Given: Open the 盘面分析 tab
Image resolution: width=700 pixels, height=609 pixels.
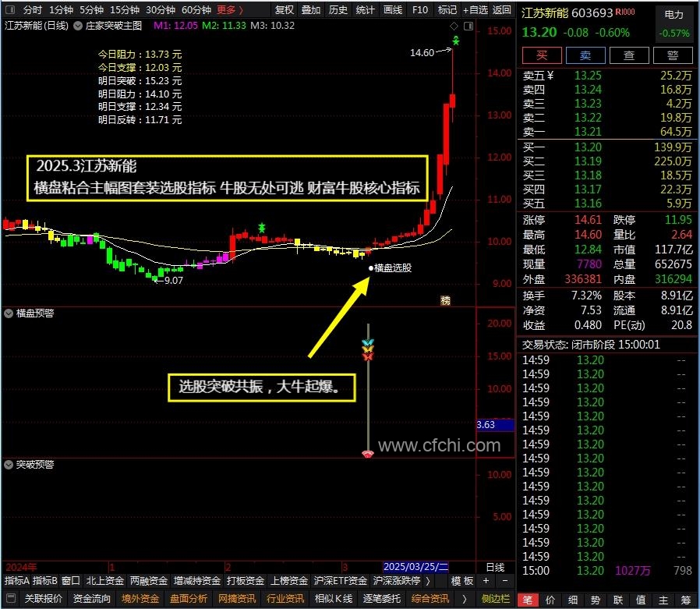Looking at the screenshot, I should [x=189, y=598].
